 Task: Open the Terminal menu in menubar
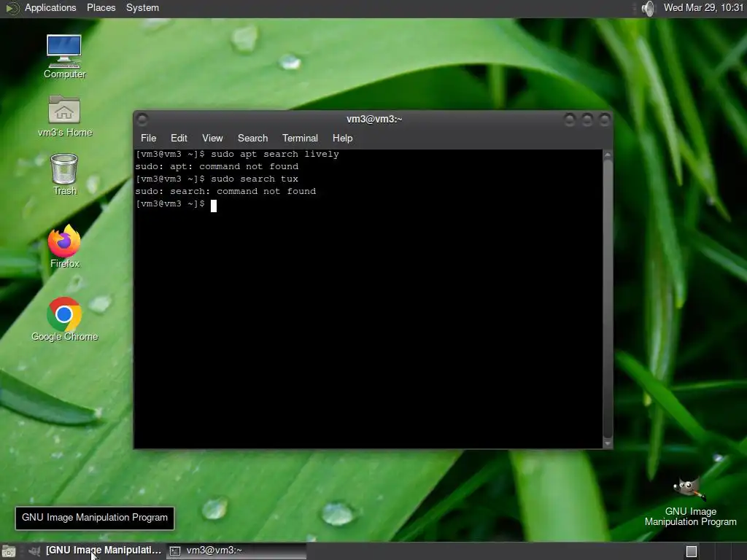(300, 138)
